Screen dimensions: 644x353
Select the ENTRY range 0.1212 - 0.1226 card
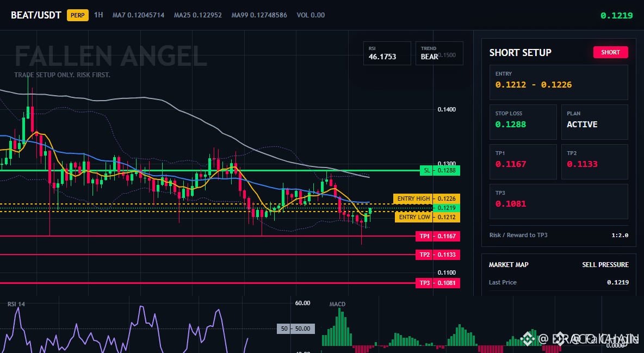coord(559,82)
